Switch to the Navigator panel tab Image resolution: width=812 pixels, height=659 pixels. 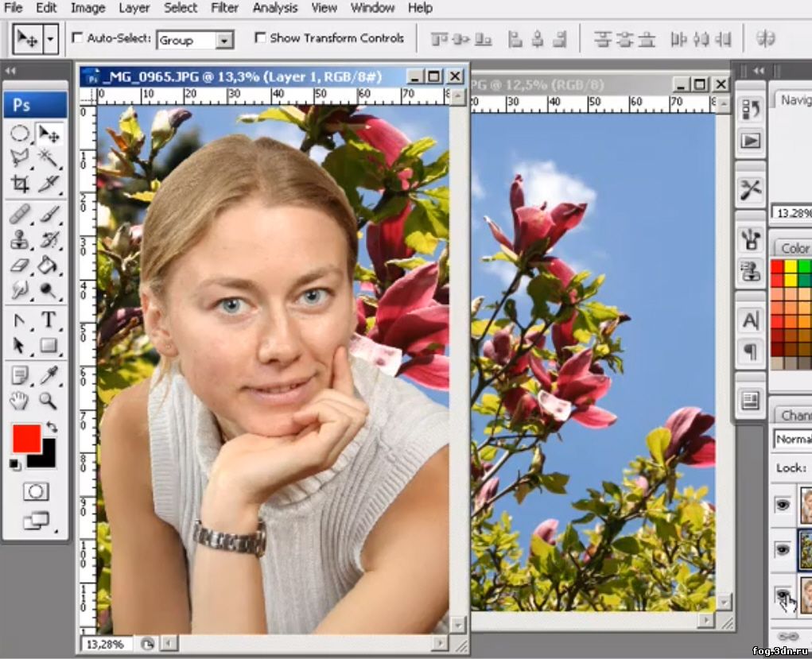[795, 100]
